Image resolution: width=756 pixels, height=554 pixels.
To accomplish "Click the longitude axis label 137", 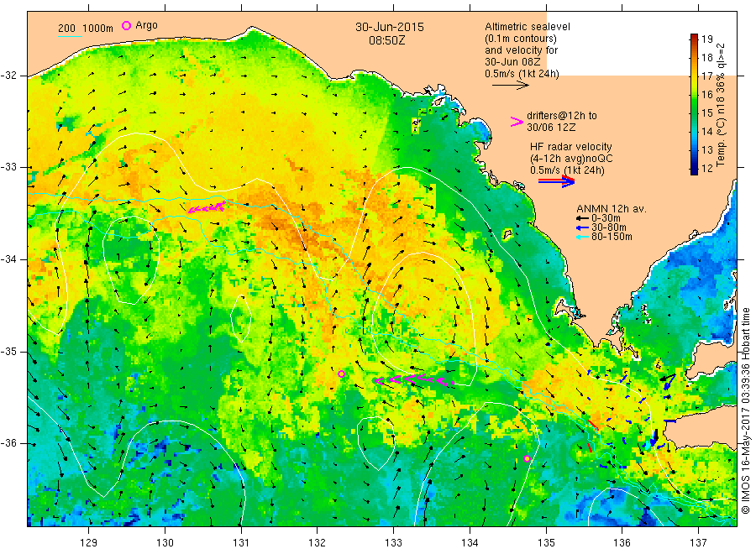I will coord(699,543).
